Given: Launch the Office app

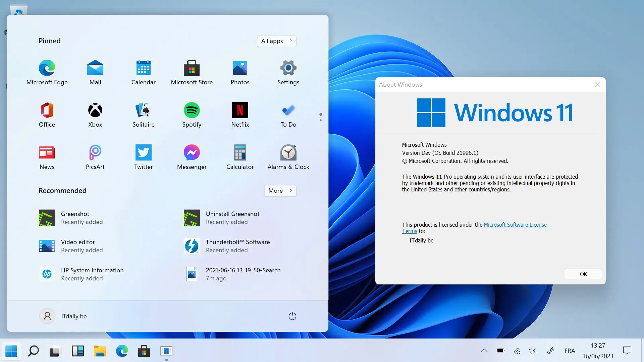Looking at the screenshot, I should pyautogui.click(x=47, y=115).
